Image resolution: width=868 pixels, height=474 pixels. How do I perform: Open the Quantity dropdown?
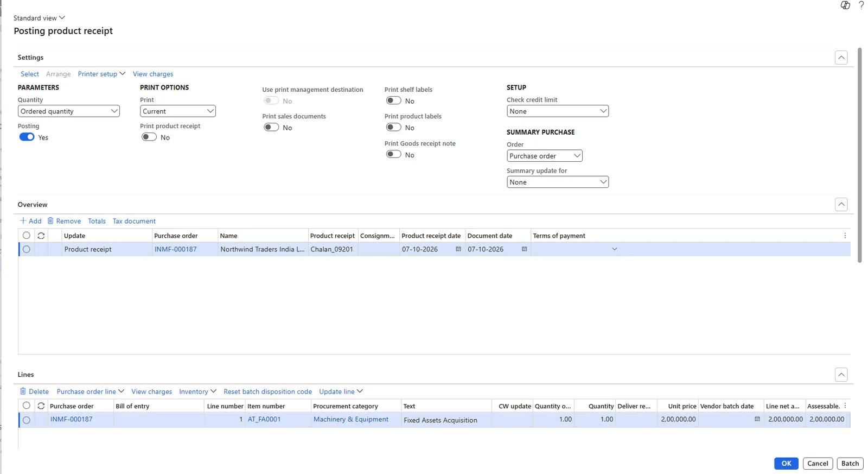point(69,111)
